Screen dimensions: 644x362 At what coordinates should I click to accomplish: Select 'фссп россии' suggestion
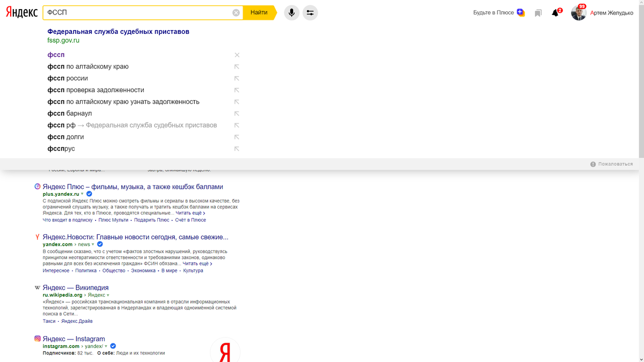tap(68, 78)
